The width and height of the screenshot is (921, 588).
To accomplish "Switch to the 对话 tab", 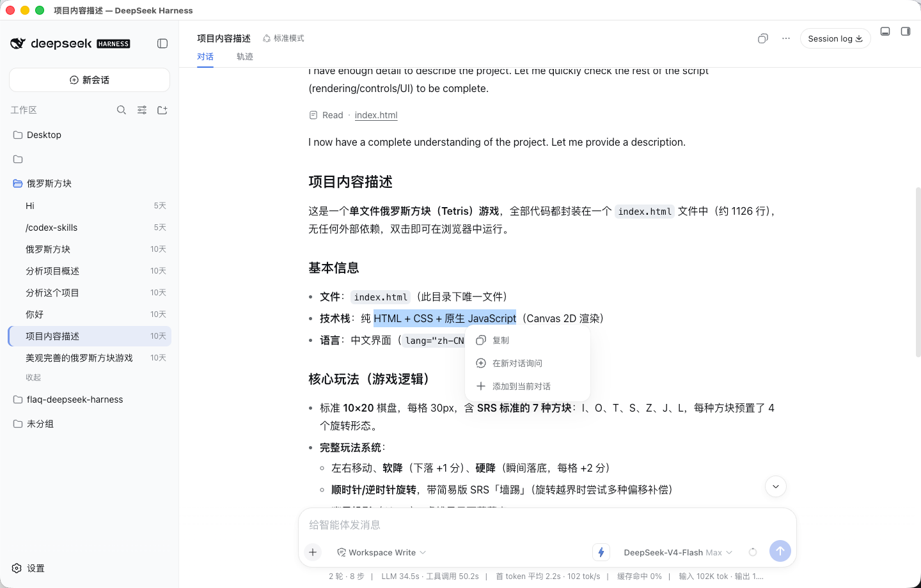I will coord(205,56).
